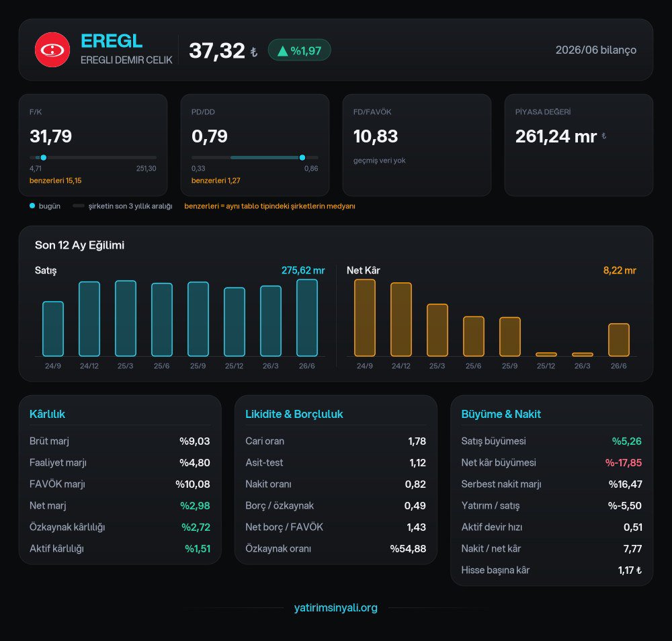The height and width of the screenshot is (641, 672).
Task: Click the 261,24 mr market value
Action: (556, 136)
